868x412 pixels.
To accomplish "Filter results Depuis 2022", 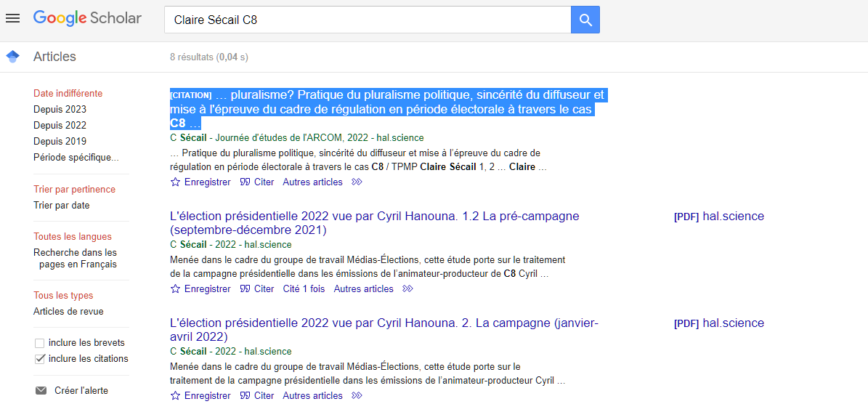I will (x=60, y=125).
